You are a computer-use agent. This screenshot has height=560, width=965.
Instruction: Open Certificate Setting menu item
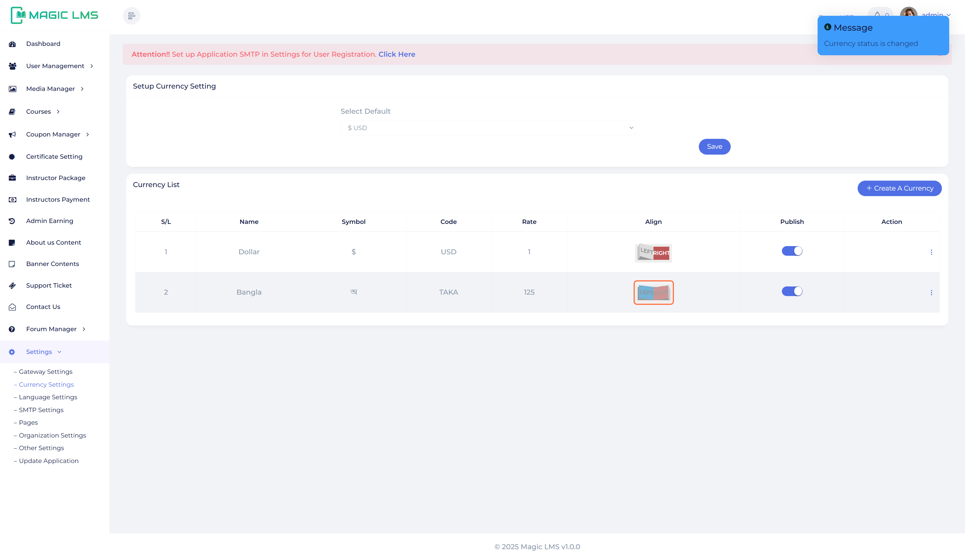(x=54, y=156)
